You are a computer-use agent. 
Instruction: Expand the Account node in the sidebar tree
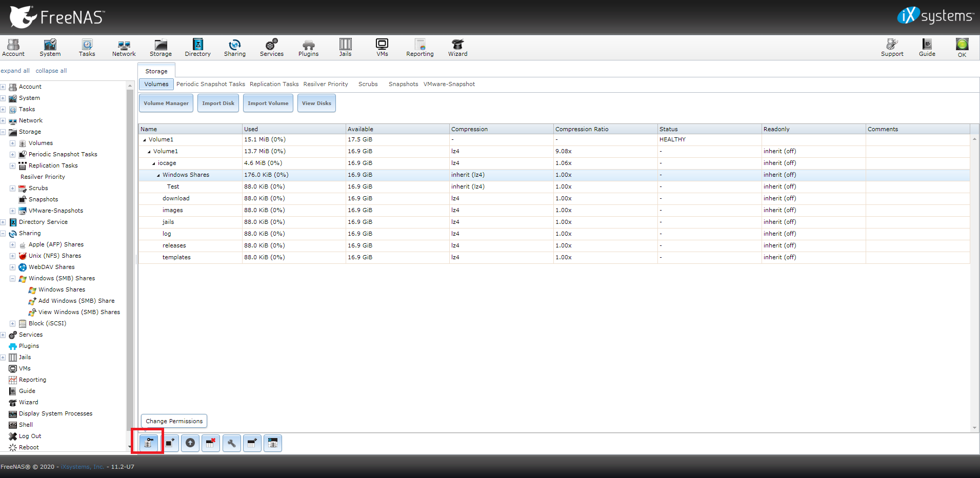(3, 87)
